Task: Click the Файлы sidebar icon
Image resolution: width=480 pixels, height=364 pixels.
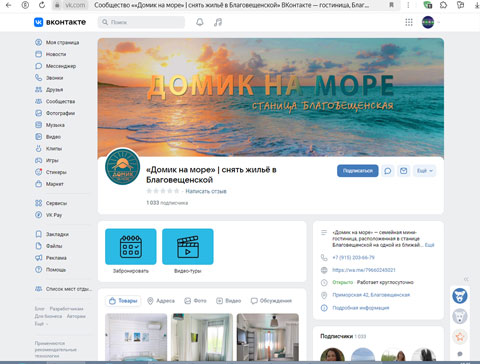Action: pyautogui.click(x=39, y=246)
